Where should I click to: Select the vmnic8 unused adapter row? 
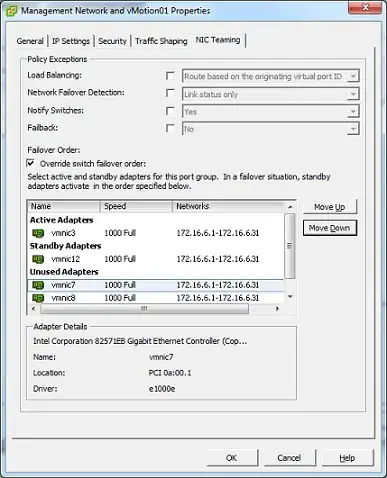[x=156, y=298]
